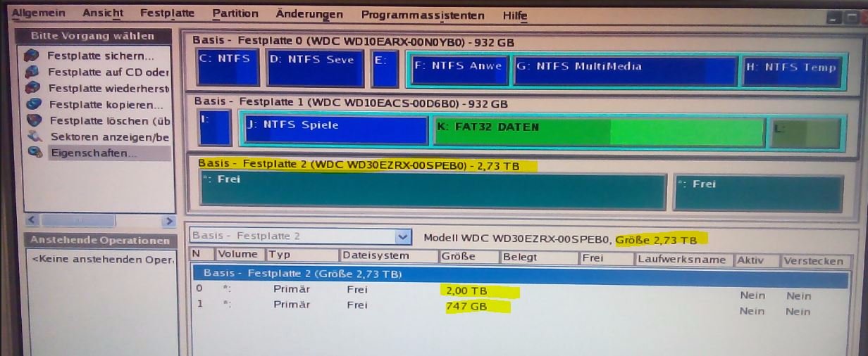Choose Festplatte wiederherstellen task

point(109,88)
